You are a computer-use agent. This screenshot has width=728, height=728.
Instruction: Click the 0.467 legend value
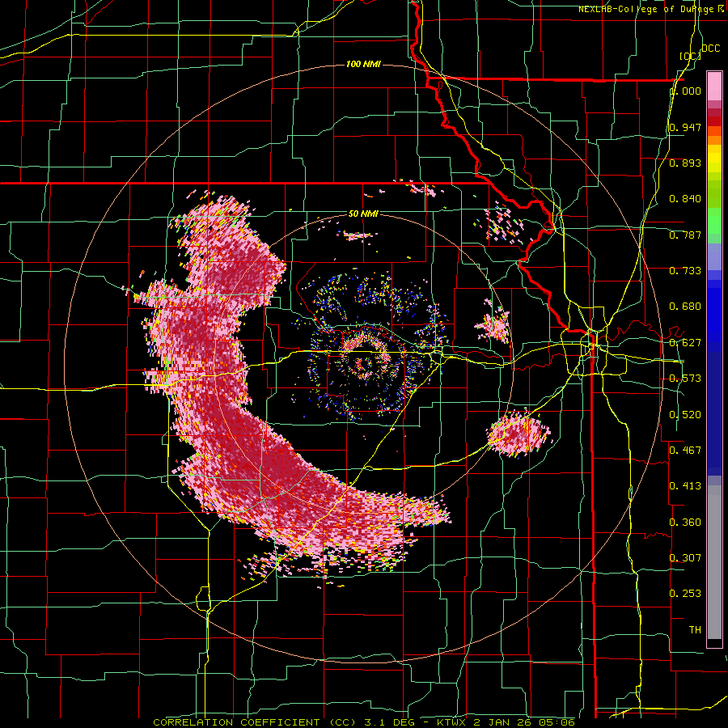point(685,451)
